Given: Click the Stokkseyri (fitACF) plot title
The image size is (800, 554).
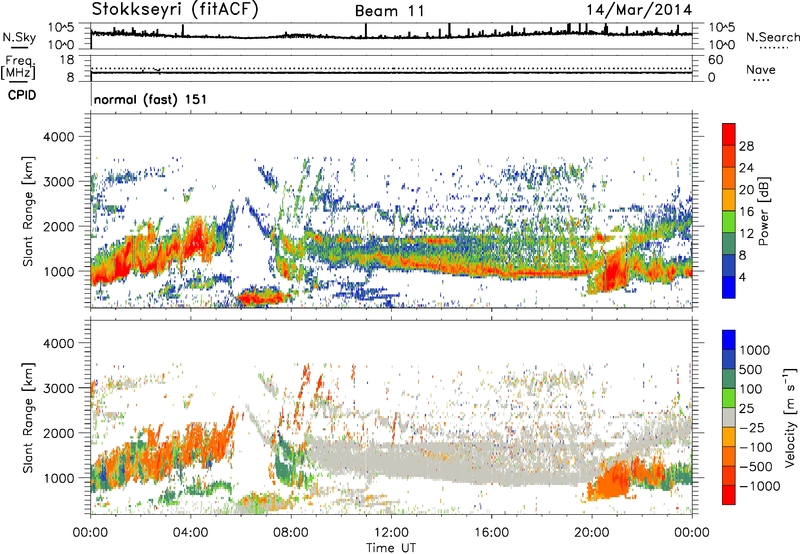Looking at the screenshot, I should [x=175, y=10].
